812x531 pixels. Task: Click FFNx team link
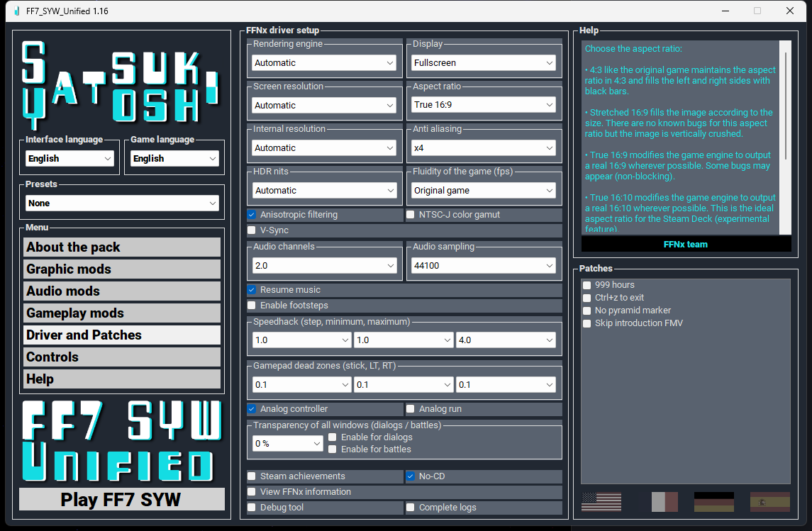coord(686,245)
